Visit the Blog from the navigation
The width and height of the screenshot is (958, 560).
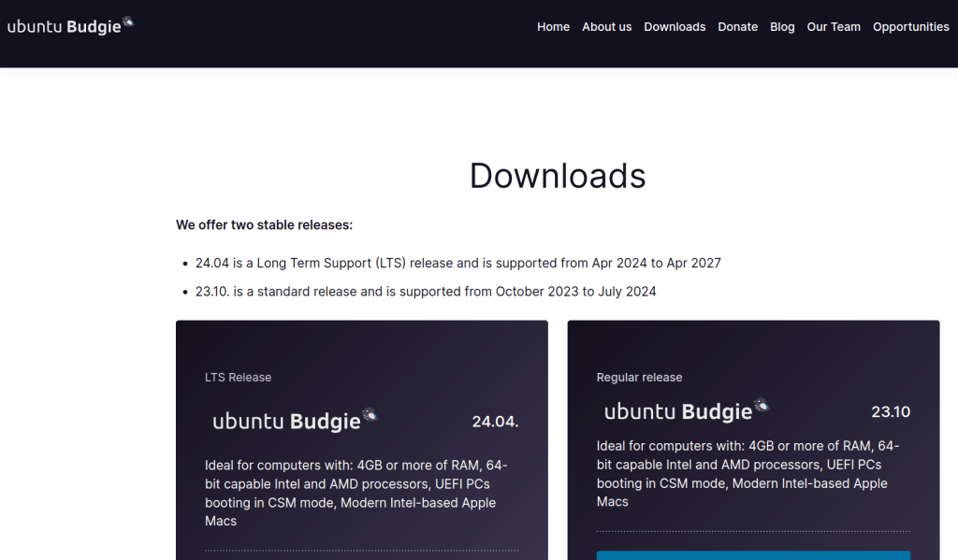point(782,27)
